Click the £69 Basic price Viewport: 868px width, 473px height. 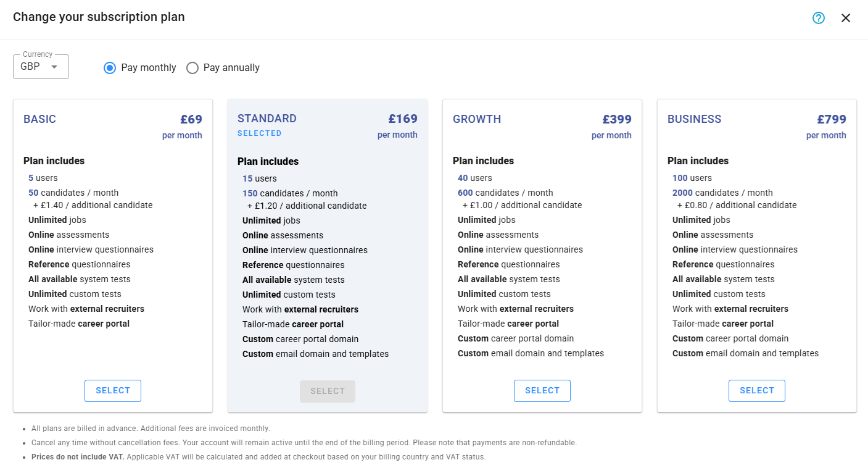coord(191,119)
